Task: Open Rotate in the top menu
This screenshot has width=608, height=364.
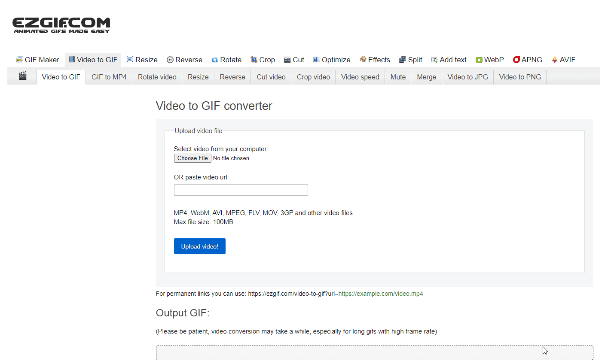Action: tap(226, 60)
